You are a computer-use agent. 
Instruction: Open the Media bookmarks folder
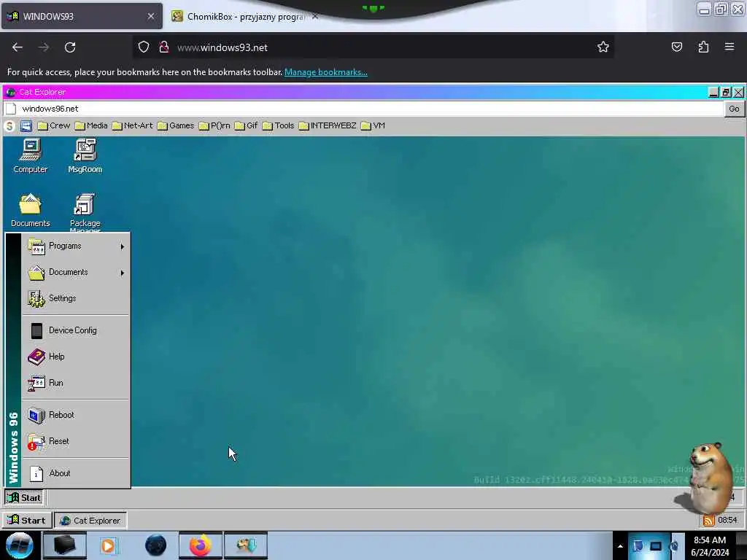coord(91,125)
